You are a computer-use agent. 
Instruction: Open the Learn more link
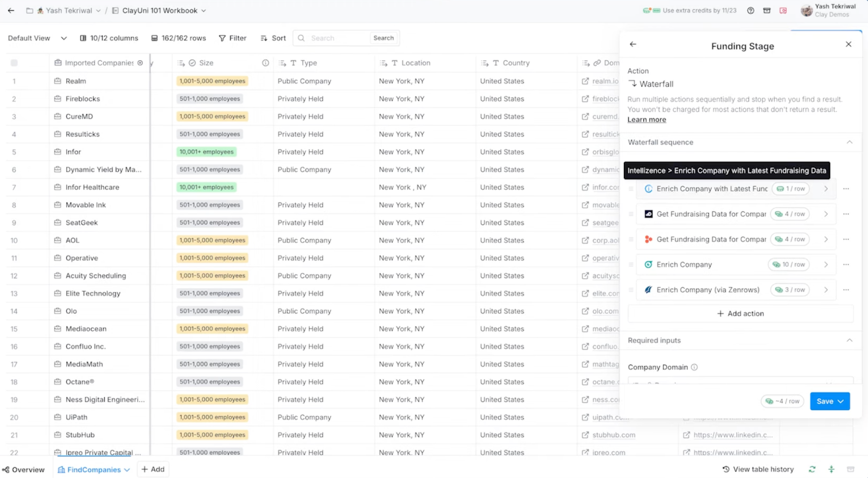(647, 120)
